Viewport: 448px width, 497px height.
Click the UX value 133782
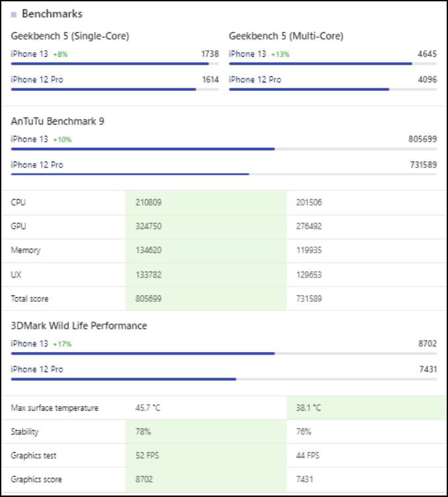point(148,275)
